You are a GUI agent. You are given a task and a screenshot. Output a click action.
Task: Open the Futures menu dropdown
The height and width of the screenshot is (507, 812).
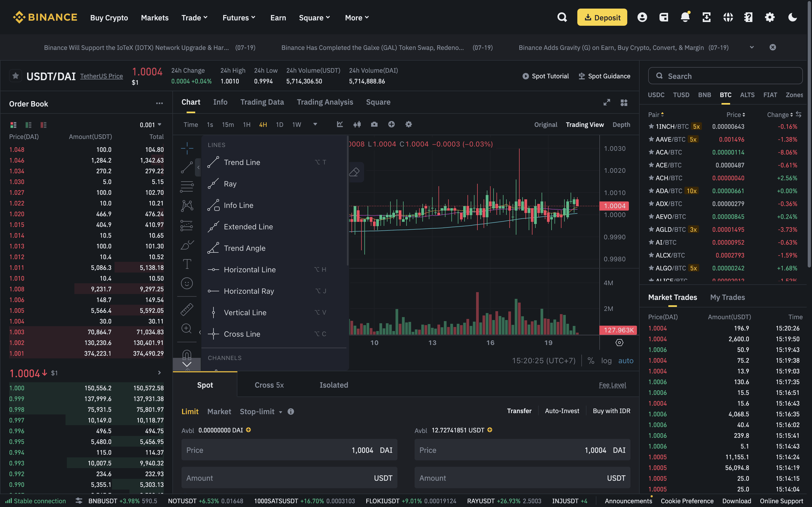[x=238, y=18]
